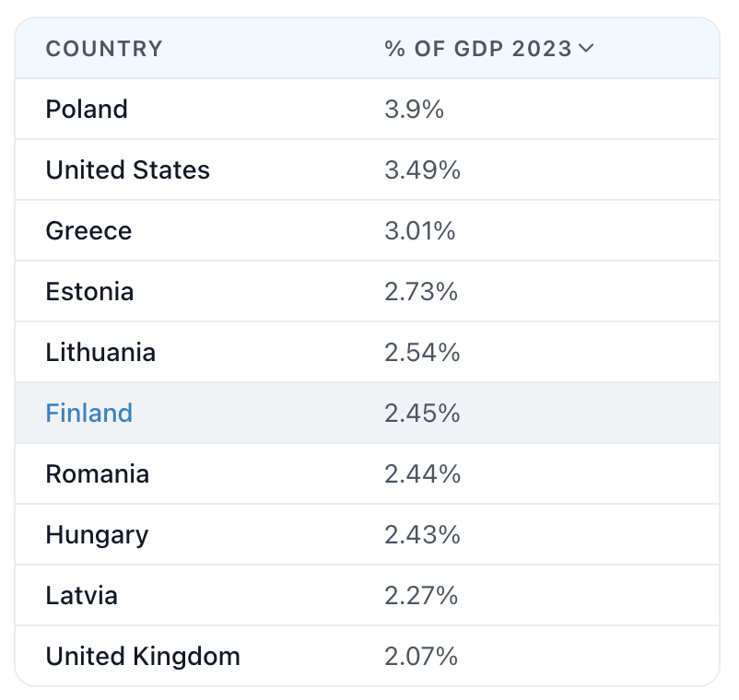This screenshot has width=739, height=700.
Task: Click Latvia's 2.27% value
Action: coord(421,595)
